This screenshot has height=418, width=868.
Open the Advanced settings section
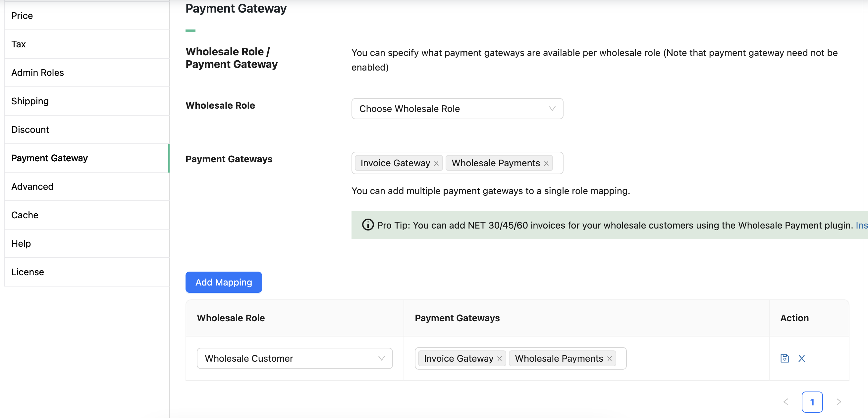coord(32,186)
